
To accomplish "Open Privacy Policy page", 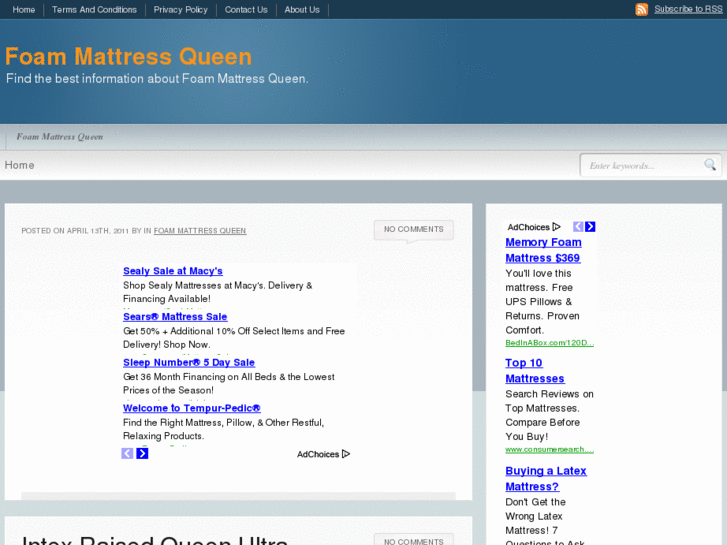I will tap(180, 10).
